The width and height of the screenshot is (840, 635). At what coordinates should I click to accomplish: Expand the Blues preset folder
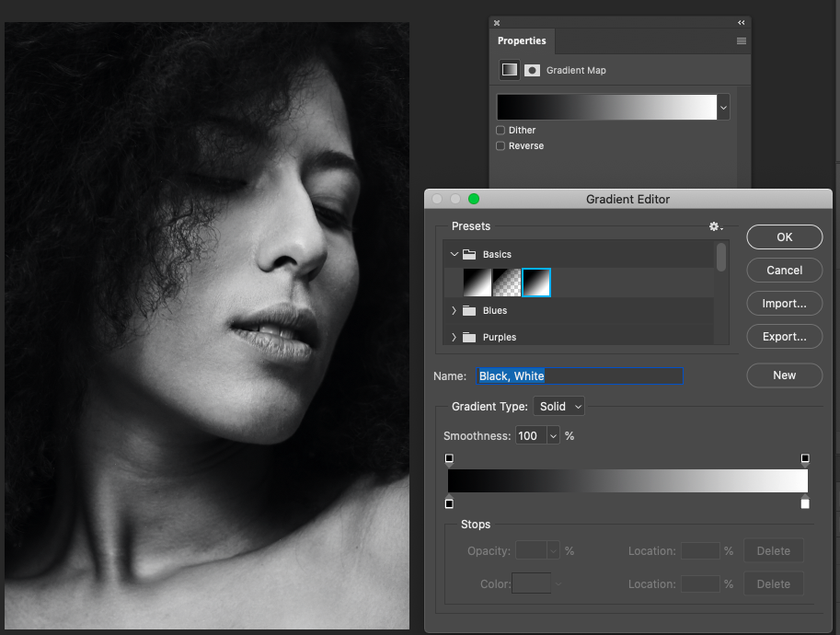[x=454, y=310]
